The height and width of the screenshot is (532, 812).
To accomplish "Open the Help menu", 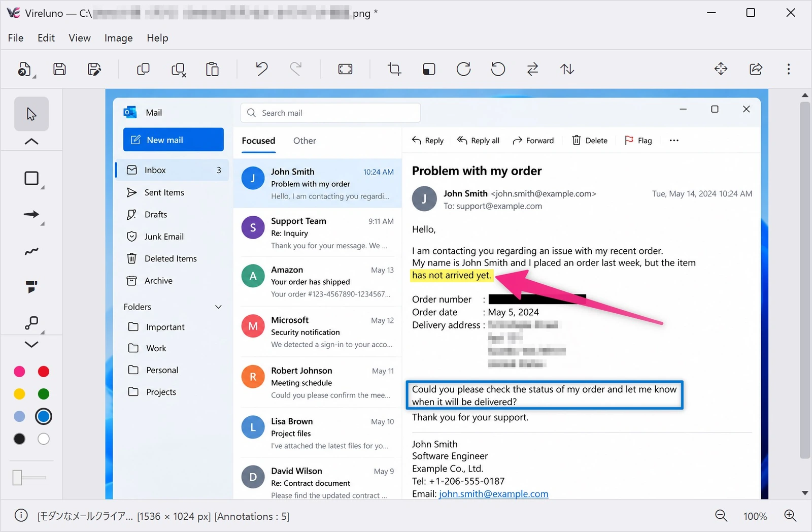I will tap(157, 38).
